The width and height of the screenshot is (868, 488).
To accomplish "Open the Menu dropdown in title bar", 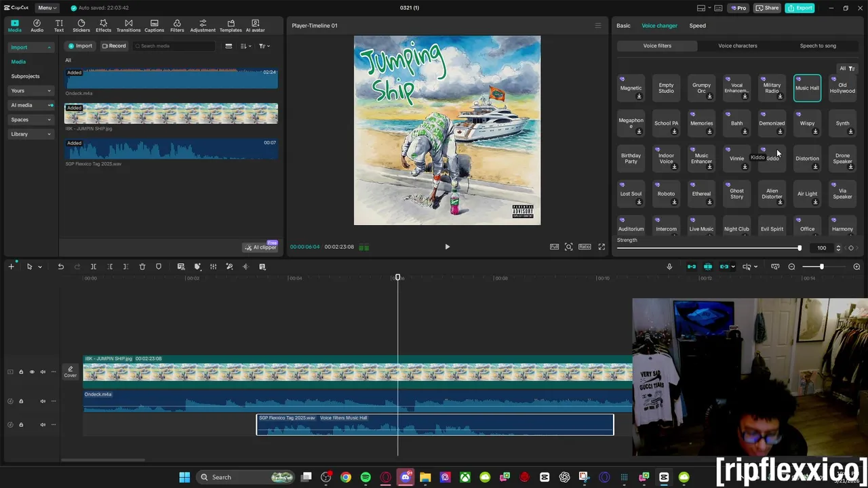I will 47,7.
